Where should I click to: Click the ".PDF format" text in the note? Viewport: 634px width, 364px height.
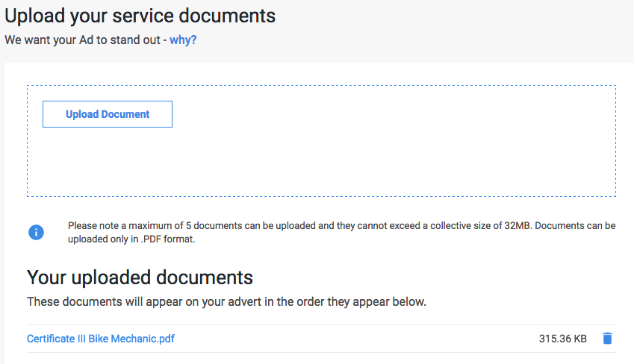[x=167, y=239]
